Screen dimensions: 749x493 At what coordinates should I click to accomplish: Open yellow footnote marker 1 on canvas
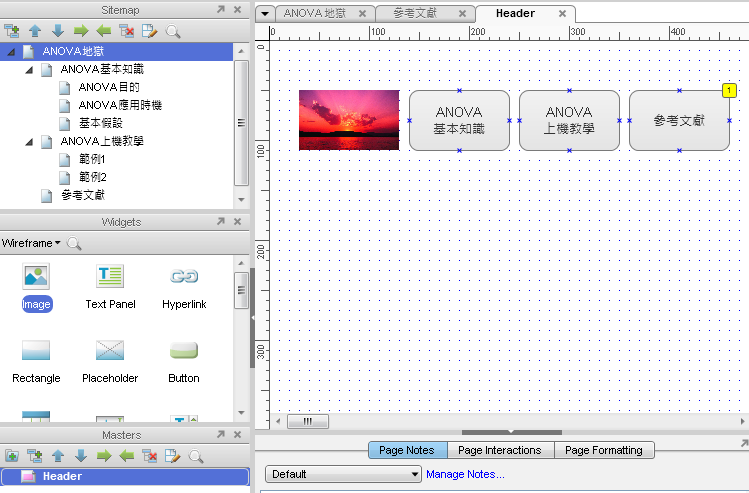click(729, 90)
